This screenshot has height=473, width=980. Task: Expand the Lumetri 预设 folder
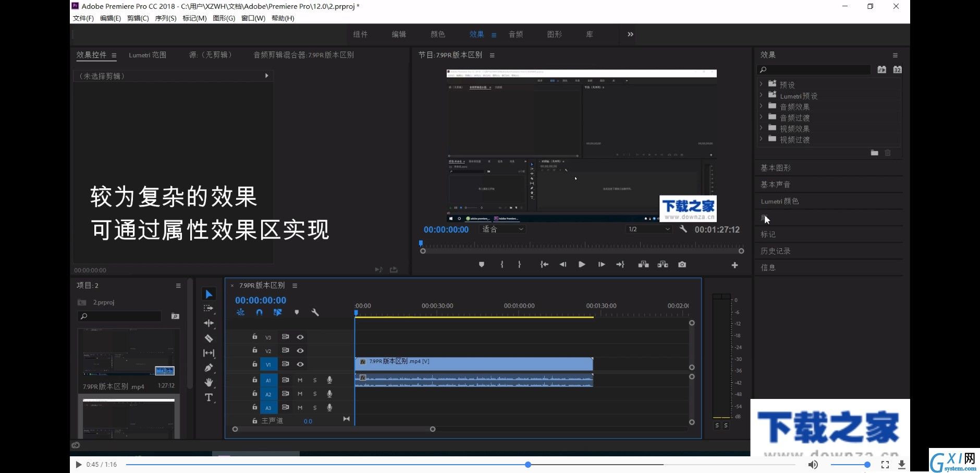[x=761, y=95]
